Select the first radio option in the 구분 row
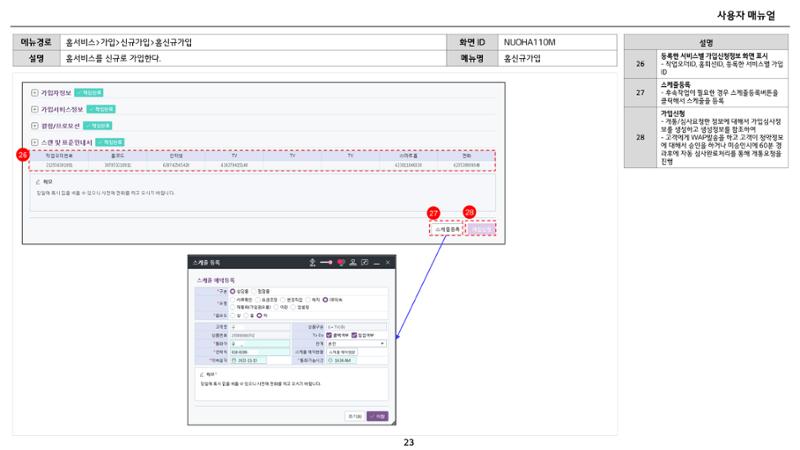This screenshot has height=450, width=800. point(233,291)
